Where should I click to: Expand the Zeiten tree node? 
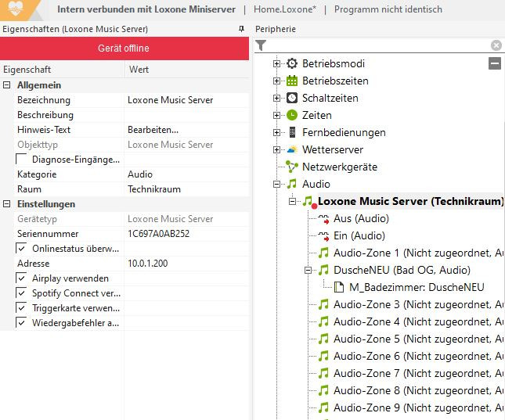(x=276, y=115)
